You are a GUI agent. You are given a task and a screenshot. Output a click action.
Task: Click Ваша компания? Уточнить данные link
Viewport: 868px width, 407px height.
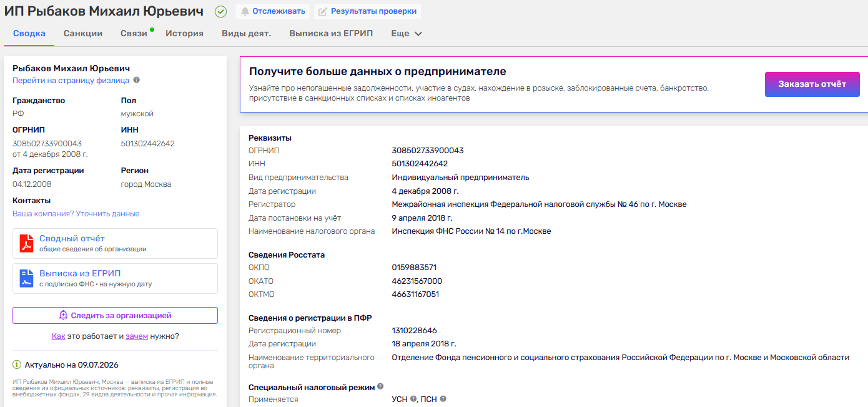click(x=76, y=214)
